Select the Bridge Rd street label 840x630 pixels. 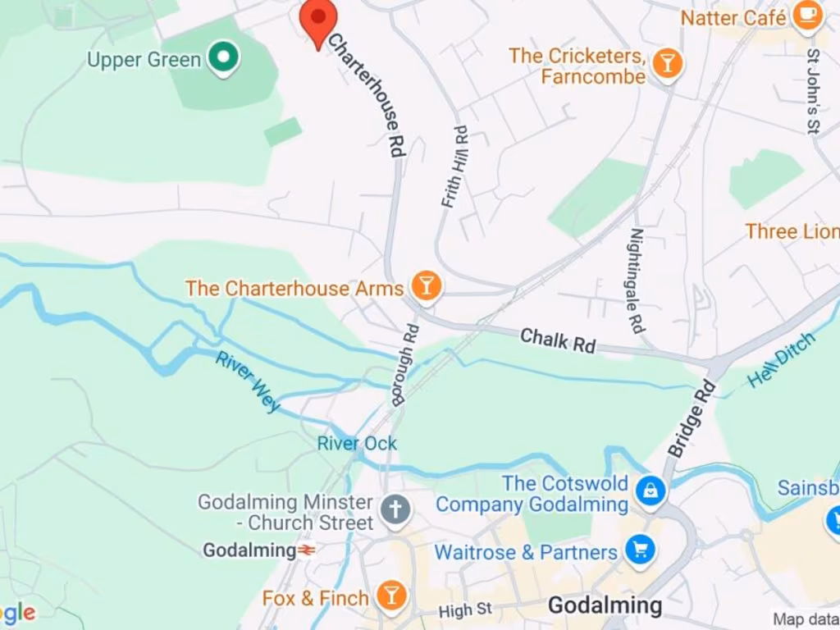point(691,419)
